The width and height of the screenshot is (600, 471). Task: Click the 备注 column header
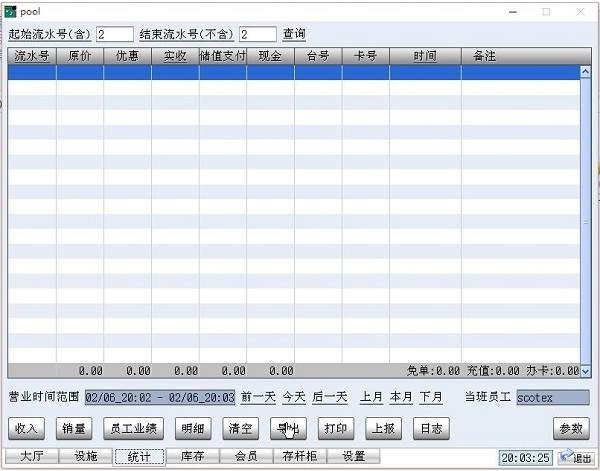click(x=526, y=56)
